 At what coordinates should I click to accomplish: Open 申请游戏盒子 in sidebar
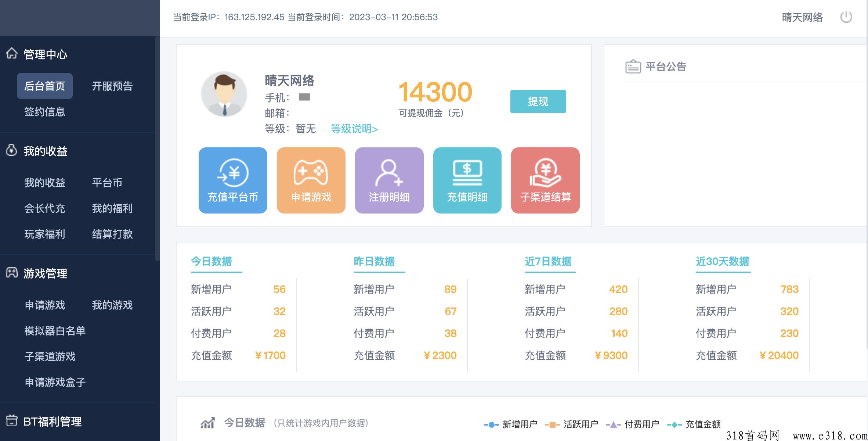55,382
